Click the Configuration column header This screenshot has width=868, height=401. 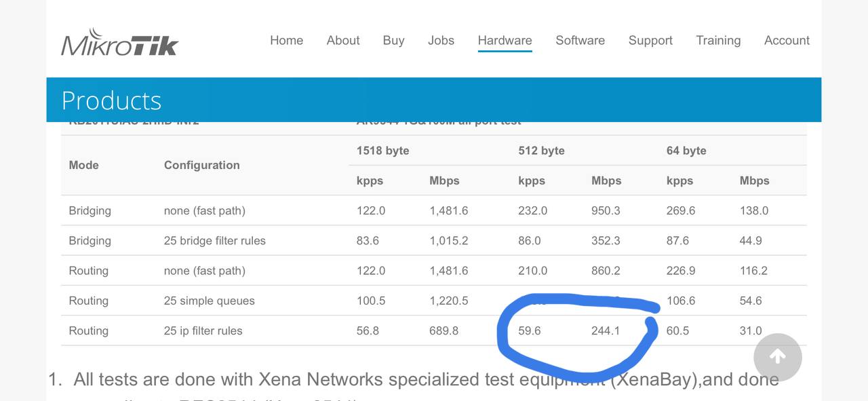pyautogui.click(x=201, y=165)
